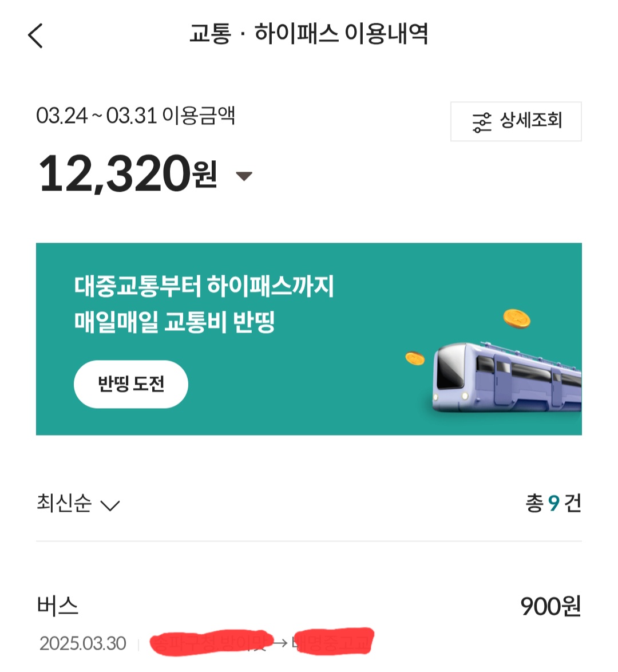Expand the 12,320원 amount dropdown triangle
This screenshot has width=618, height=672.
pos(244,176)
